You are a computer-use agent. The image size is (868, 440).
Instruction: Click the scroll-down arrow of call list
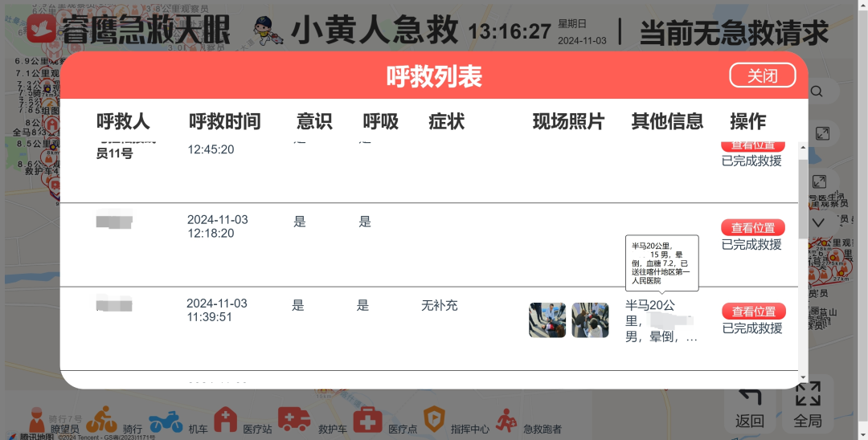coord(803,377)
